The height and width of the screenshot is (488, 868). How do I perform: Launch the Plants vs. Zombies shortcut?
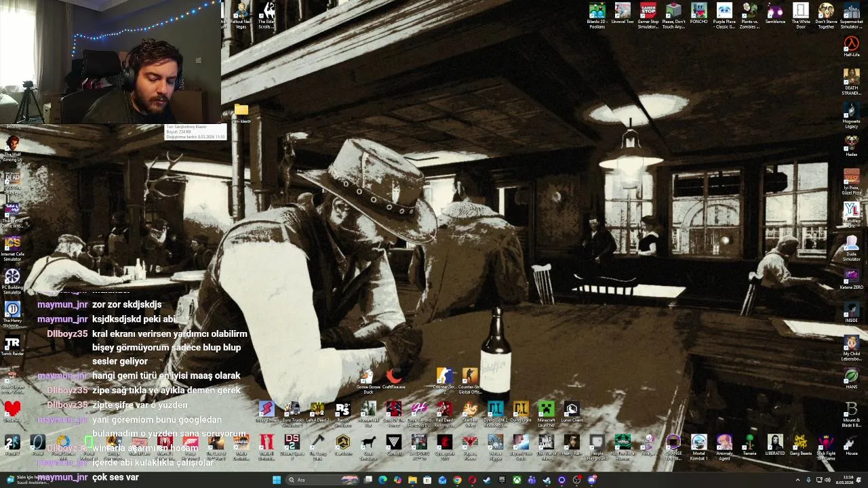[750, 15]
